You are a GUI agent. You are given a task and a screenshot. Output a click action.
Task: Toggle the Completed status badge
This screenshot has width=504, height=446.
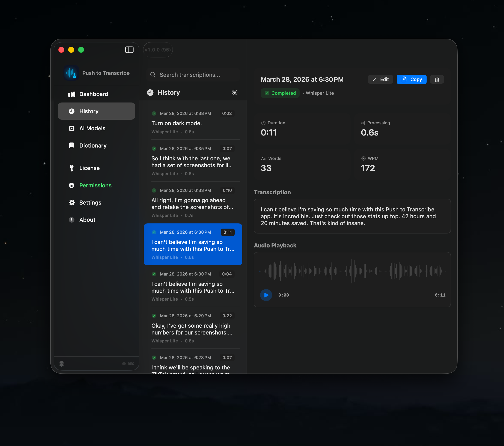coord(280,93)
